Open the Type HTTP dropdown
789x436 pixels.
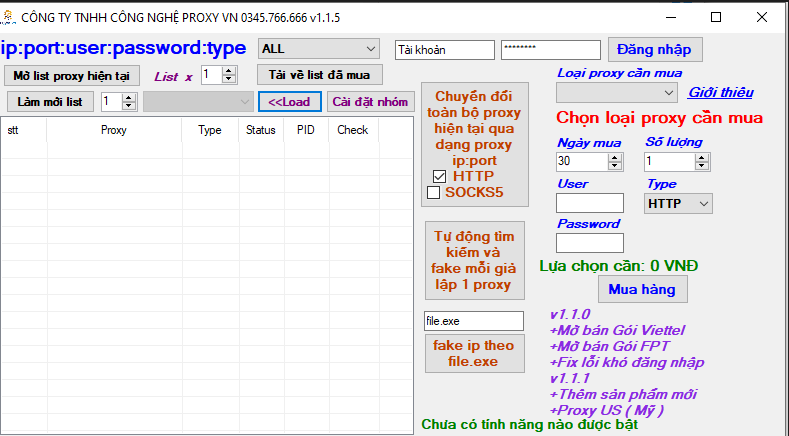[678, 204]
